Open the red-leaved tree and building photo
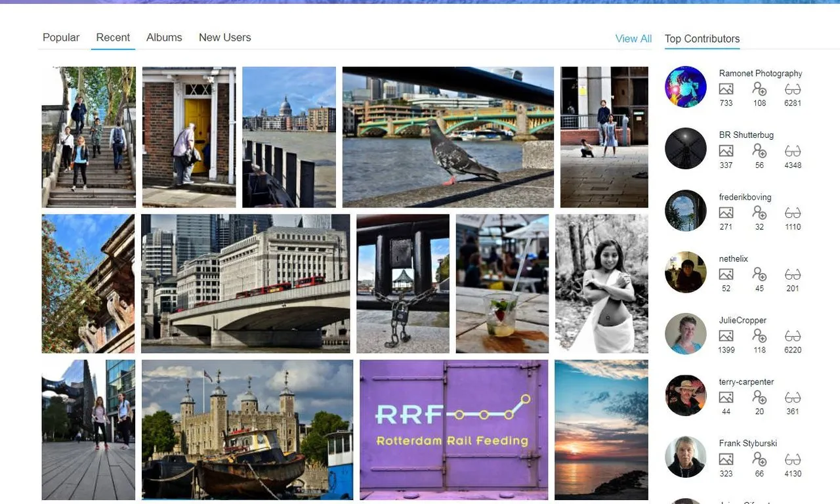This screenshot has width=840, height=504. pyautogui.click(x=88, y=283)
